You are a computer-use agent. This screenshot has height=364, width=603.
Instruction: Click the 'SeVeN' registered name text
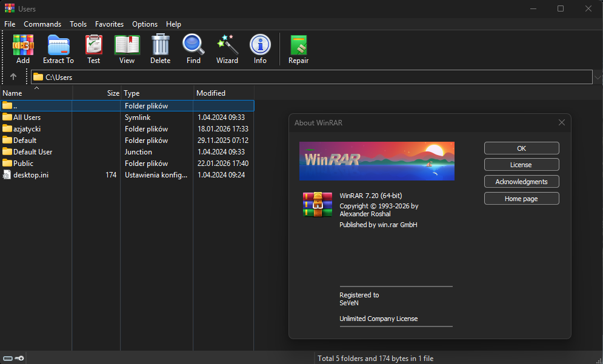coord(349,303)
